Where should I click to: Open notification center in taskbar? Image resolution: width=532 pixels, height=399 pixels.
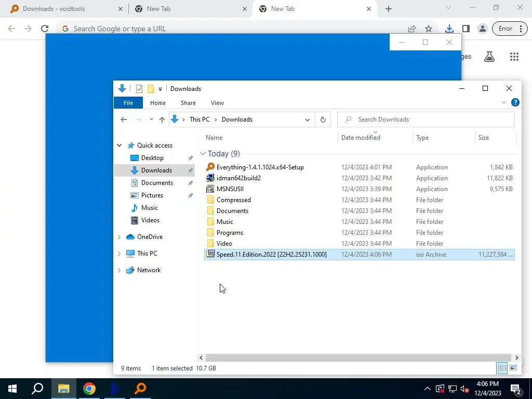tap(516, 389)
